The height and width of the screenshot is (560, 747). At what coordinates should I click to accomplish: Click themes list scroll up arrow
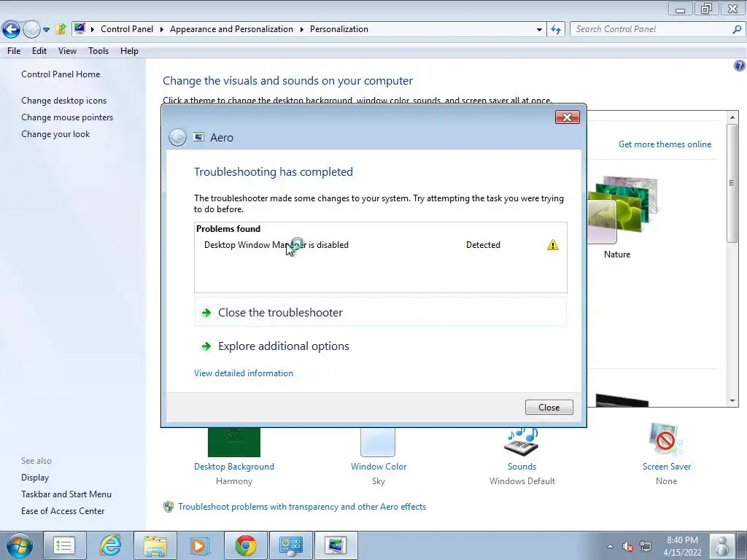click(732, 117)
